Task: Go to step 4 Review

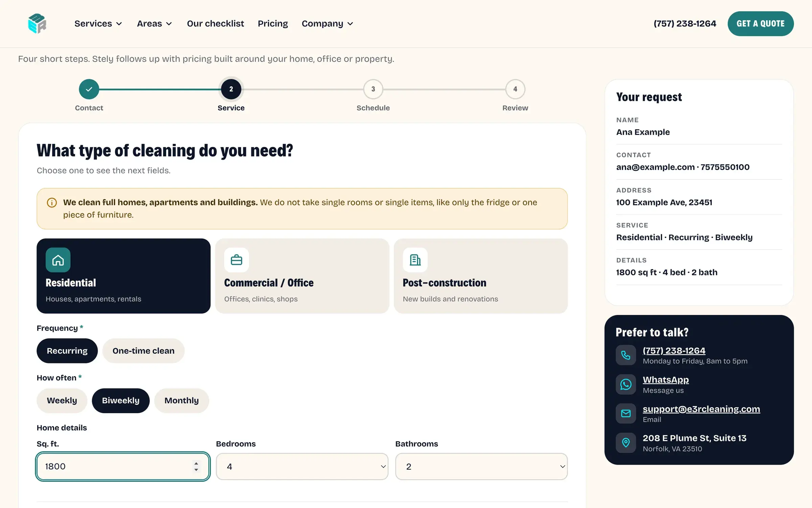Action: pyautogui.click(x=515, y=89)
